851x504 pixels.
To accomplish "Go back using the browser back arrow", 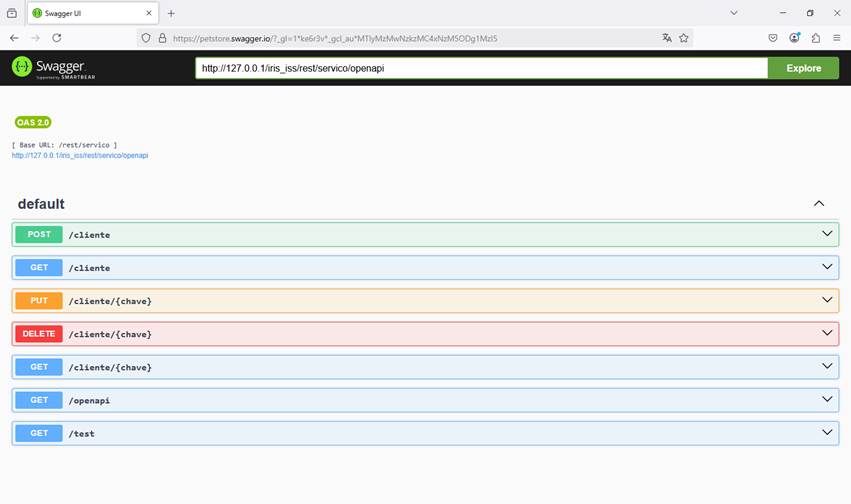I will (14, 38).
